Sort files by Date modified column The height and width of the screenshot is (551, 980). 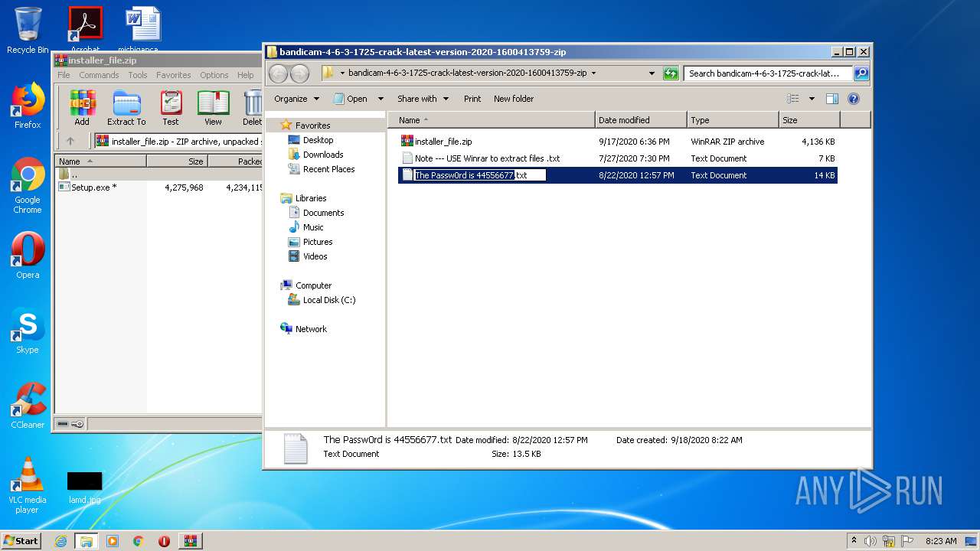point(641,120)
